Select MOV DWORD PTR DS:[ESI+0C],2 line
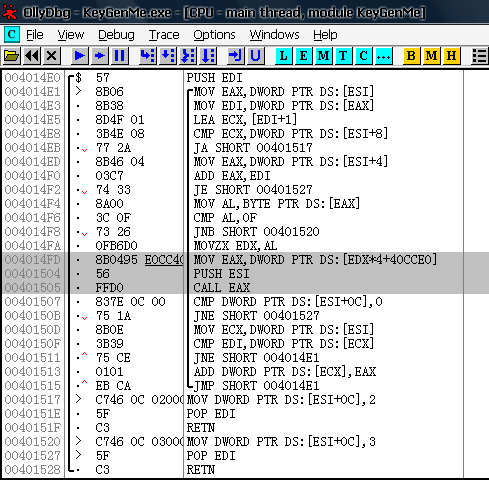Image resolution: width=489 pixels, height=480 pixels. [x=281, y=400]
